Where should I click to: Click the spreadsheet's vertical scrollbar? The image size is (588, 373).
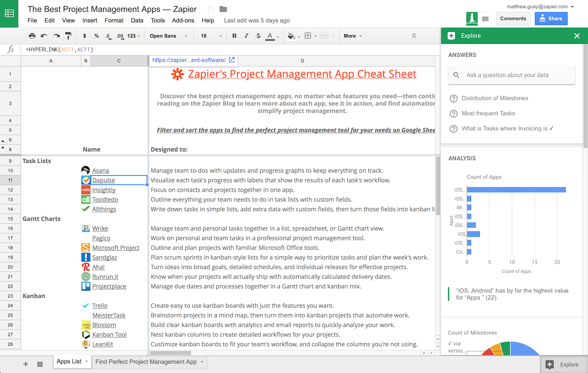pos(438,185)
